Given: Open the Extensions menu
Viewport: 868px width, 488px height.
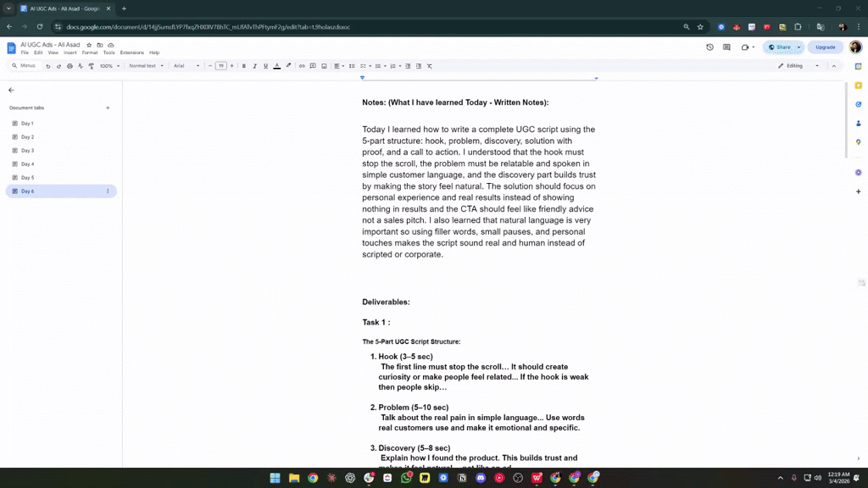Looking at the screenshot, I should click(x=131, y=53).
